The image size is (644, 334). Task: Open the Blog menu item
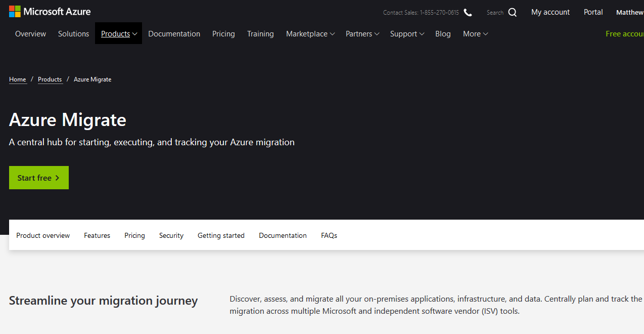(443, 33)
